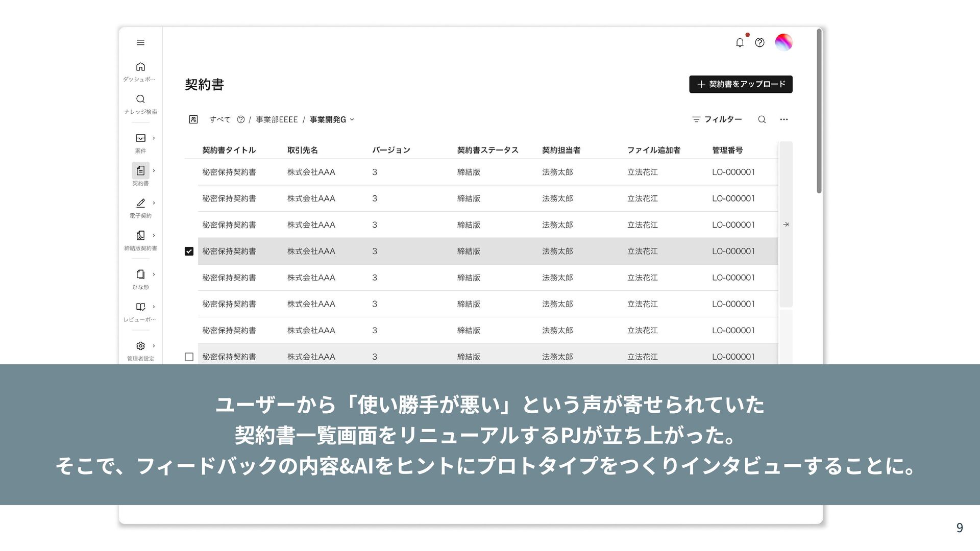This screenshot has height=551, width=980.
Task: Open the three-dot more options menu
Action: tap(784, 119)
